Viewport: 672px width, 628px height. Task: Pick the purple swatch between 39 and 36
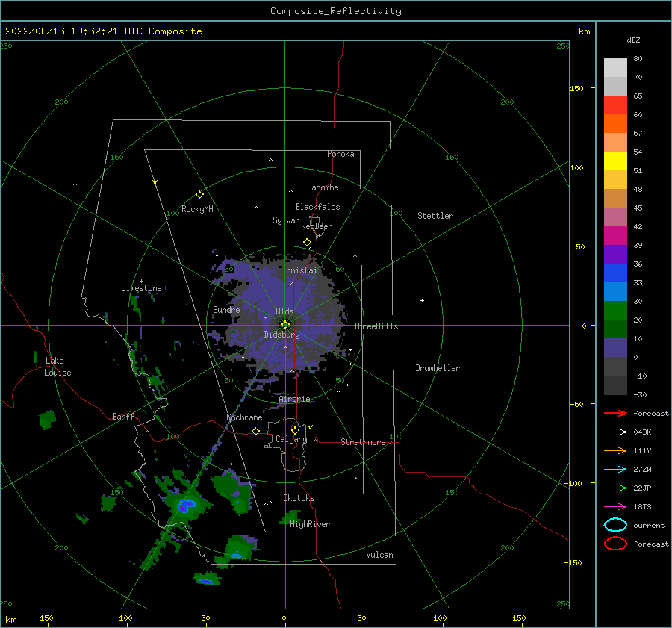(x=615, y=254)
